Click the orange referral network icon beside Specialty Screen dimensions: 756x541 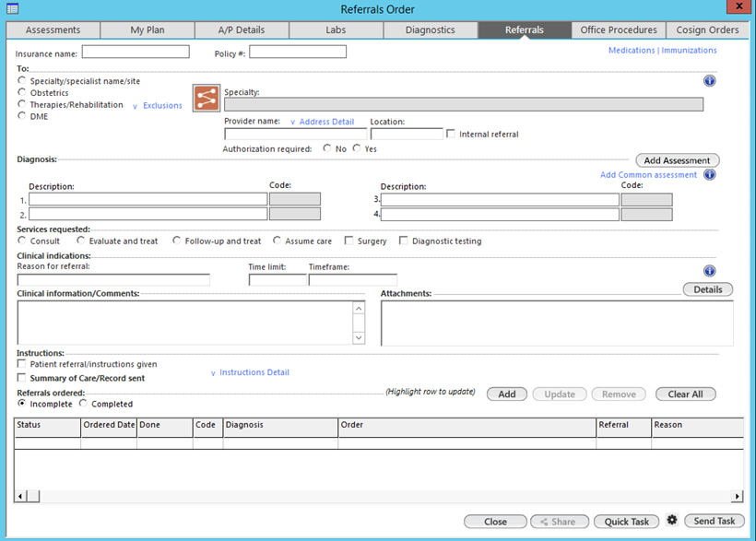coord(207,98)
